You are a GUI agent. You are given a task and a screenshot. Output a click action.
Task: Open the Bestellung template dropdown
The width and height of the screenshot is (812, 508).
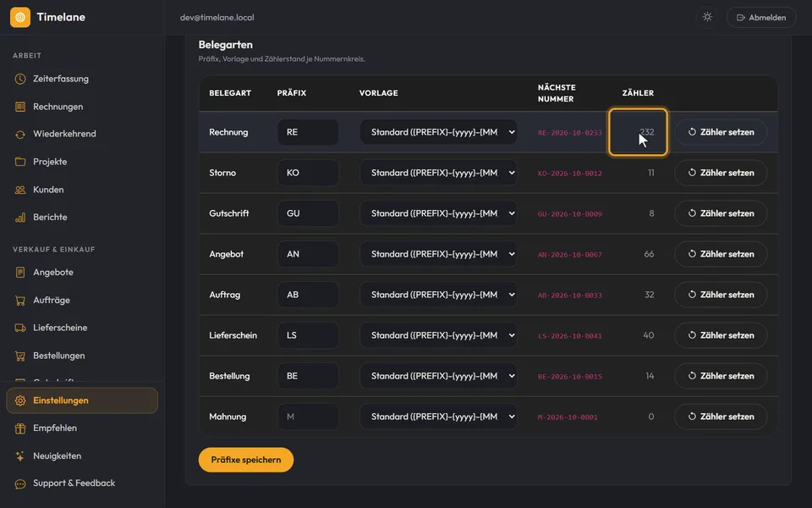click(439, 376)
